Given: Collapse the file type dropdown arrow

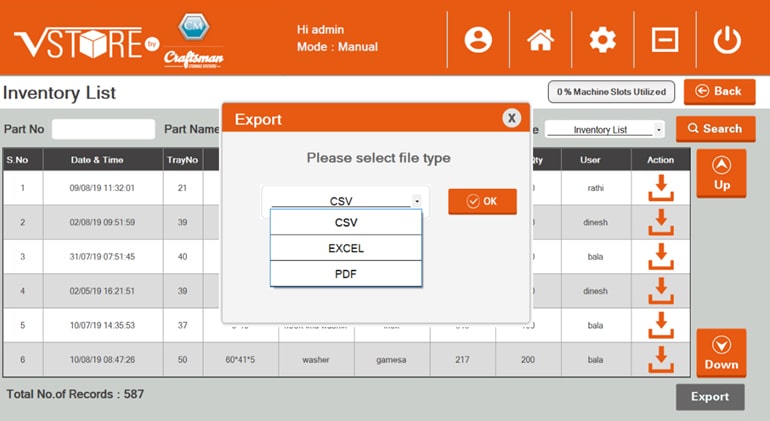Looking at the screenshot, I should (x=416, y=201).
